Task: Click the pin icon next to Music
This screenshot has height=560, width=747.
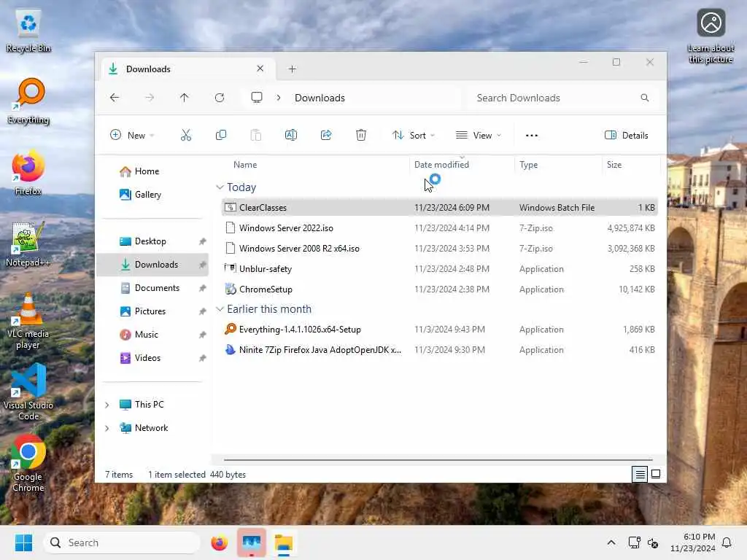Action: [x=203, y=335]
